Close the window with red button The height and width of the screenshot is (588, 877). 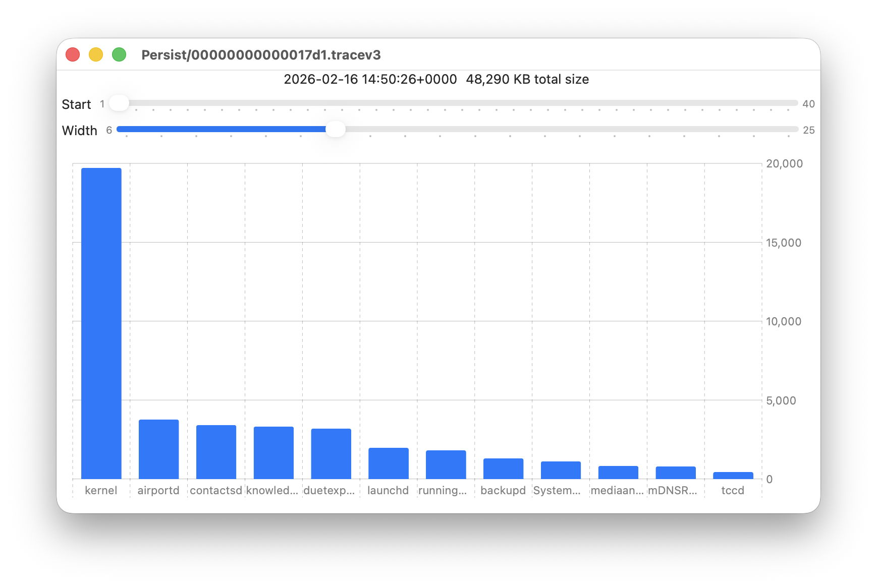tap(73, 54)
